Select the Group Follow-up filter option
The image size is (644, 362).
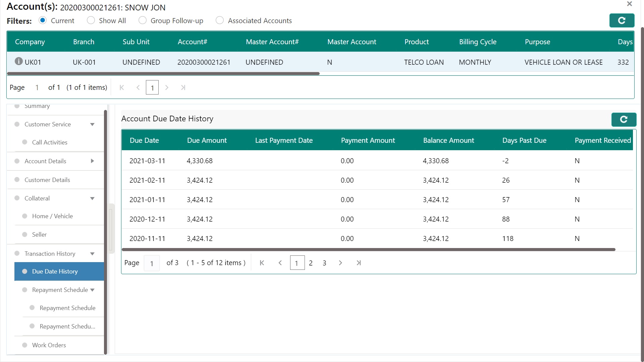[143, 20]
